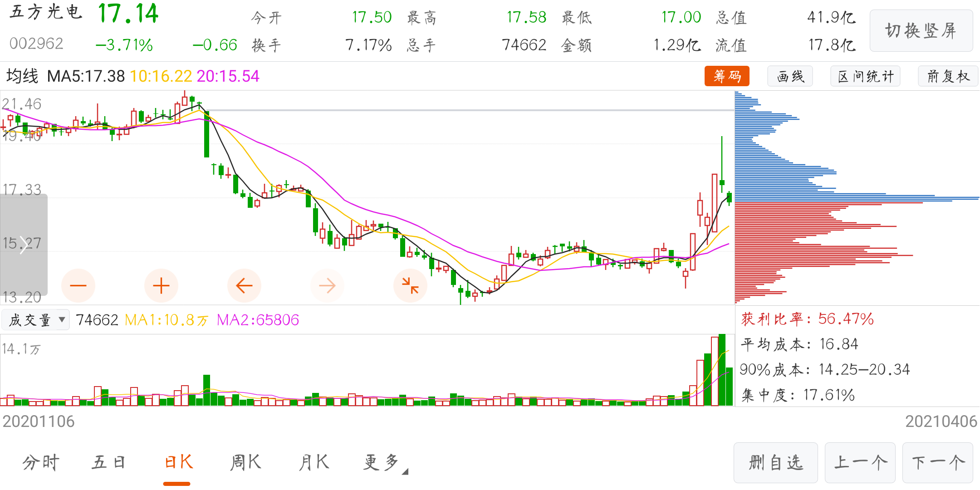Click the current price 17.14
Viewport: 980px width, 490px height.
pyautogui.click(x=128, y=14)
